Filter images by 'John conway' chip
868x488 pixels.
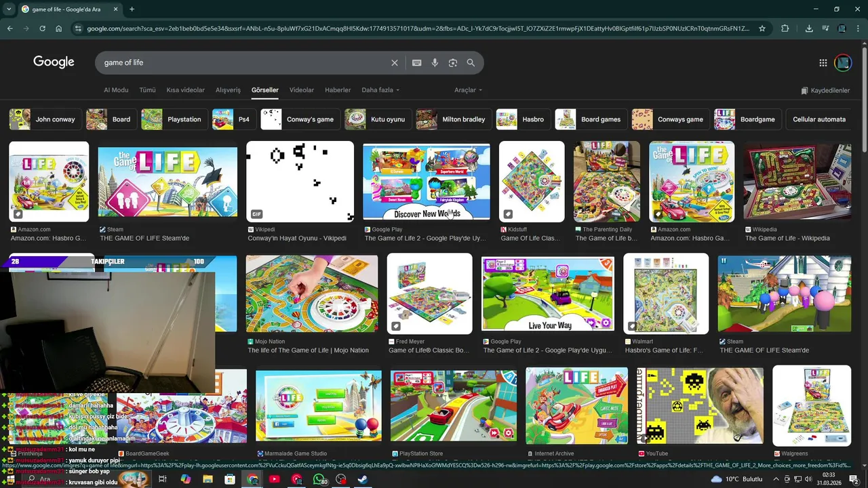(x=45, y=119)
